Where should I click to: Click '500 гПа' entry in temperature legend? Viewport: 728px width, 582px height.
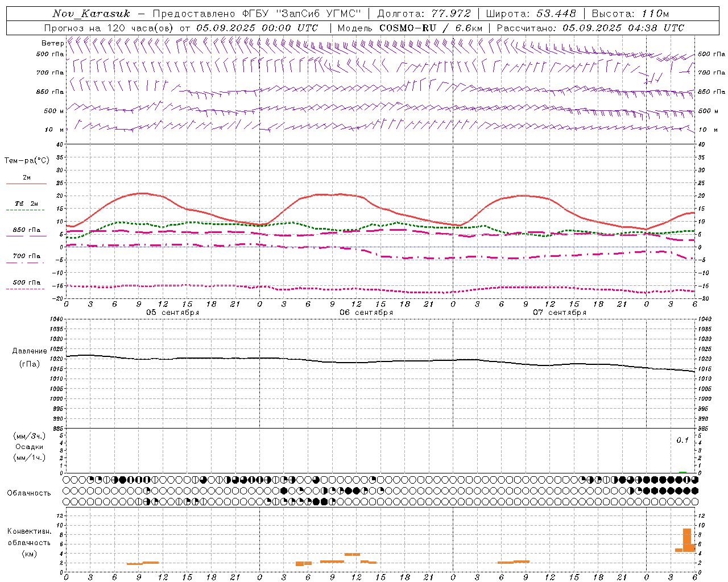click(27, 282)
